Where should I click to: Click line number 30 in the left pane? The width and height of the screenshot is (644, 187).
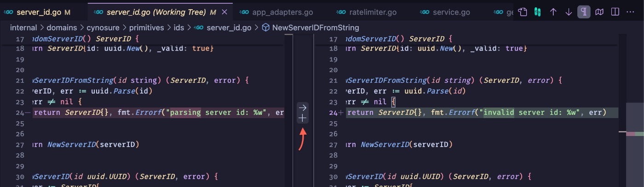click(x=19, y=177)
